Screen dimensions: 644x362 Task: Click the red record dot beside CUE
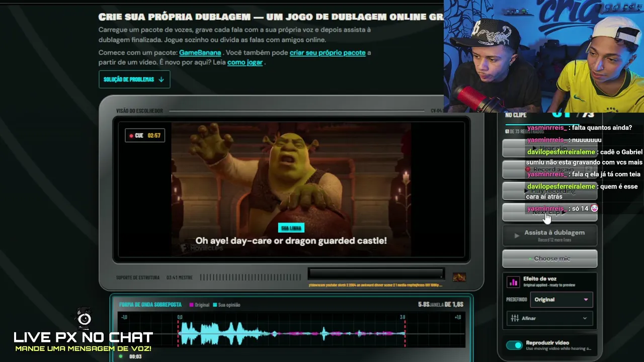[x=131, y=136]
